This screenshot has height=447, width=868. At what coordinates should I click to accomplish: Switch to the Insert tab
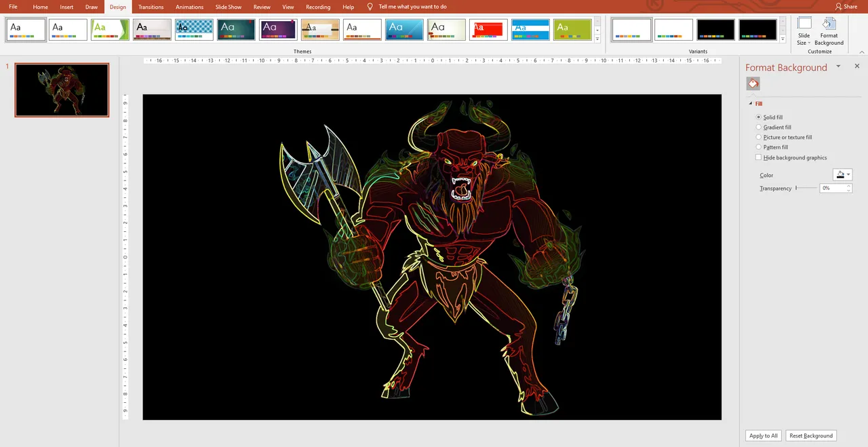pos(66,7)
